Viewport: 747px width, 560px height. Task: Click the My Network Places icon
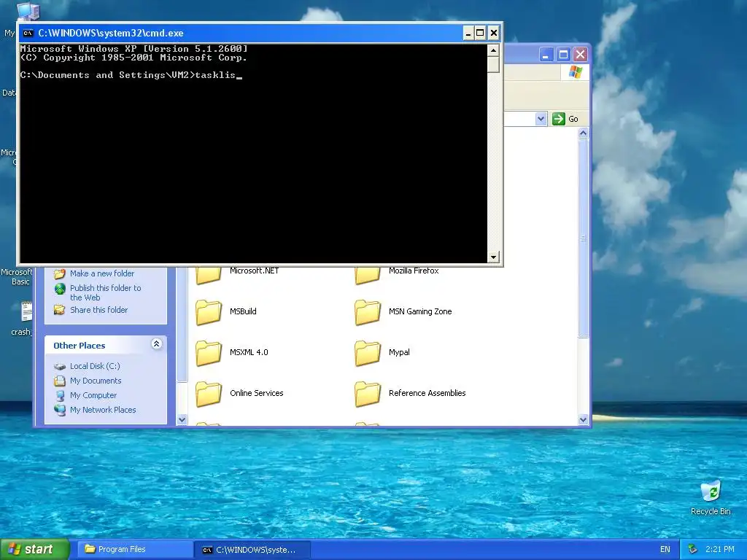pyautogui.click(x=60, y=410)
